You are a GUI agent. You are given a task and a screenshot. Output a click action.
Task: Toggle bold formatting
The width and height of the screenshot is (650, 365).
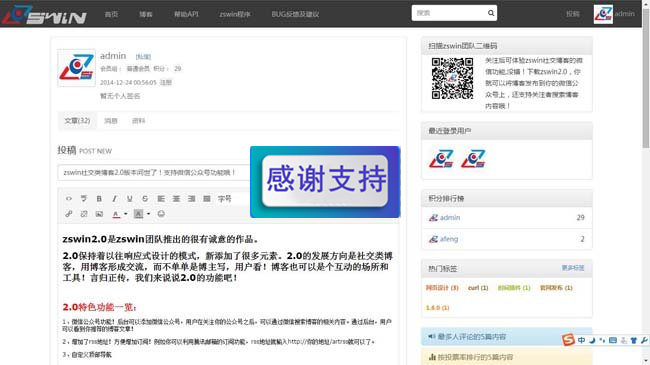pyautogui.click(x=99, y=199)
